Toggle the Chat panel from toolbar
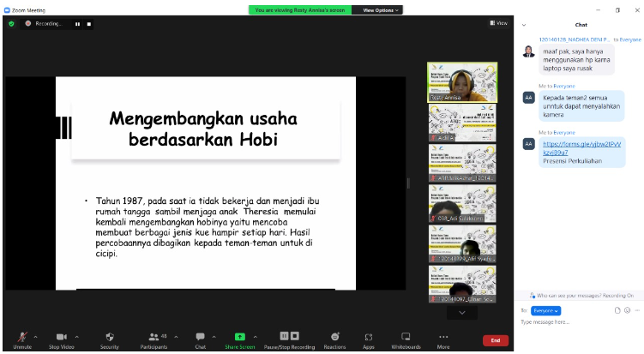The width and height of the screenshot is (644, 354). coord(200,338)
